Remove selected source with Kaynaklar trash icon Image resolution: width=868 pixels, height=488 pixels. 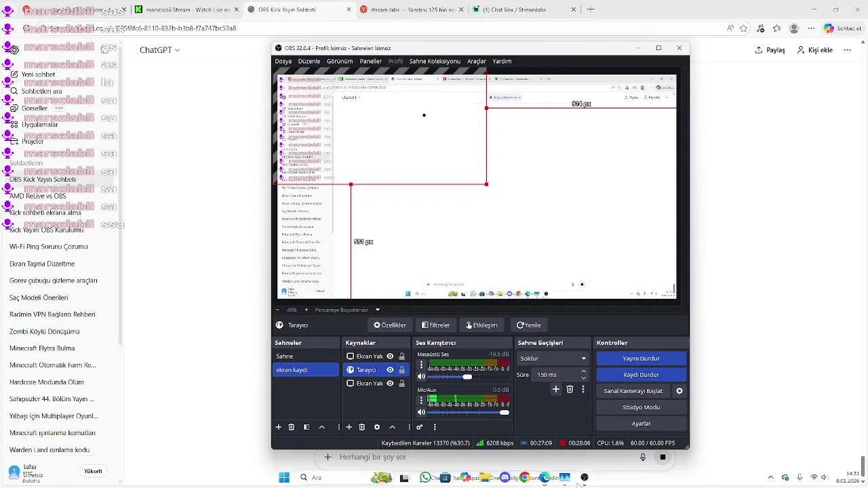click(362, 427)
